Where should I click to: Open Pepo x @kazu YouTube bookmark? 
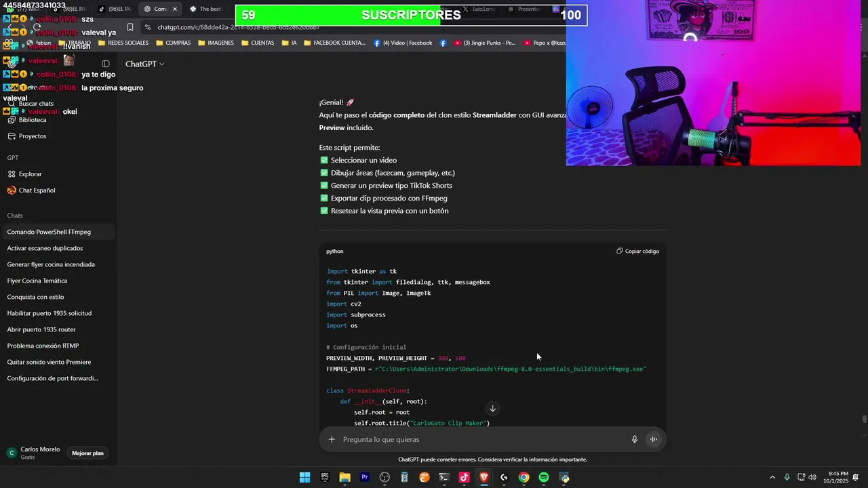click(545, 43)
